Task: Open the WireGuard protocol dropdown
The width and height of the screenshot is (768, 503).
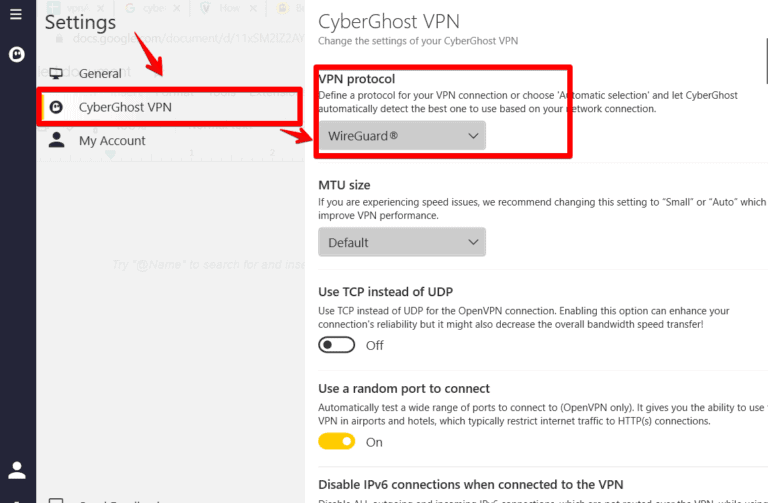Action: (x=400, y=136)
